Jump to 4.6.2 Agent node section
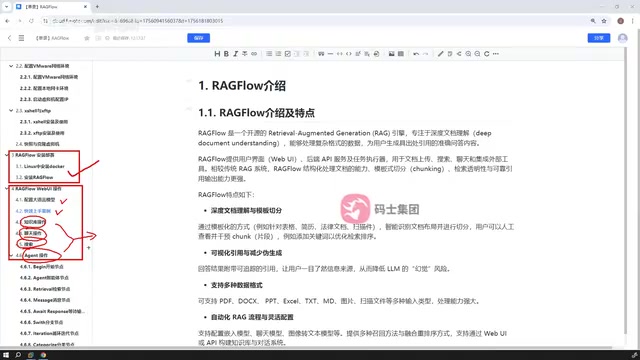The width and height of the screenshot is (640, 360). [44, 278]
